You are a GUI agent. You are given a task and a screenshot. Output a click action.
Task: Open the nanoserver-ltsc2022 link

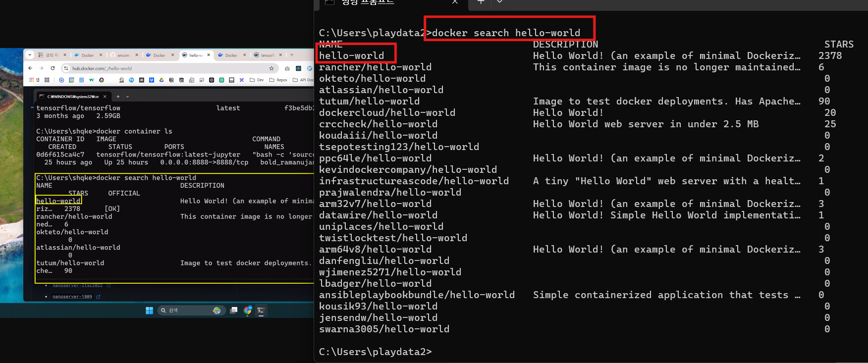(78, 285)
